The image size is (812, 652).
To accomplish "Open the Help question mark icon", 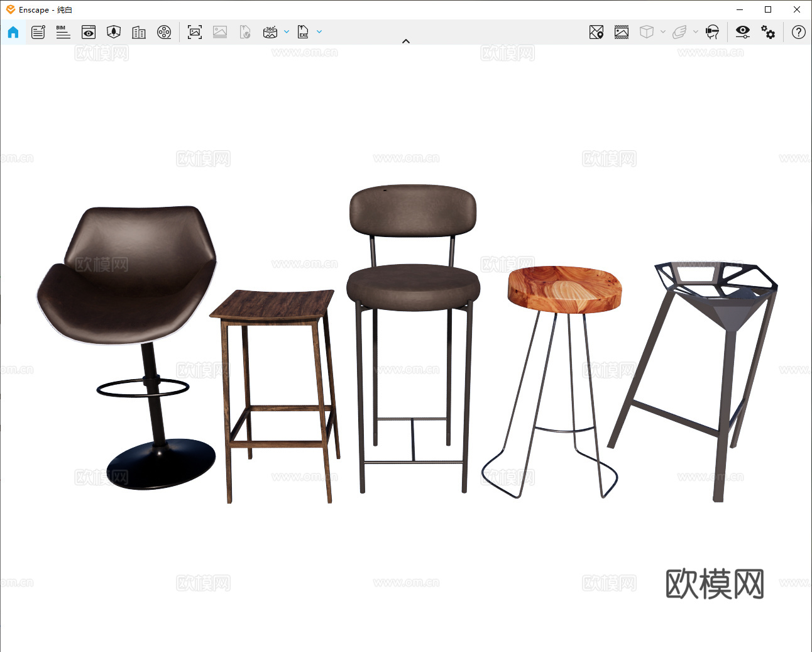I will pos(799,32).
